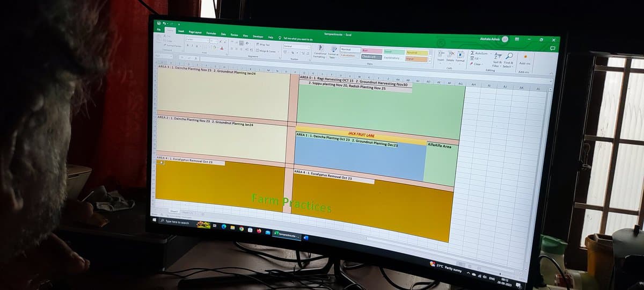Expand the Merge & Center dropdown arrow
Viewport: 644px width, 290px height.
pos(278,52)
